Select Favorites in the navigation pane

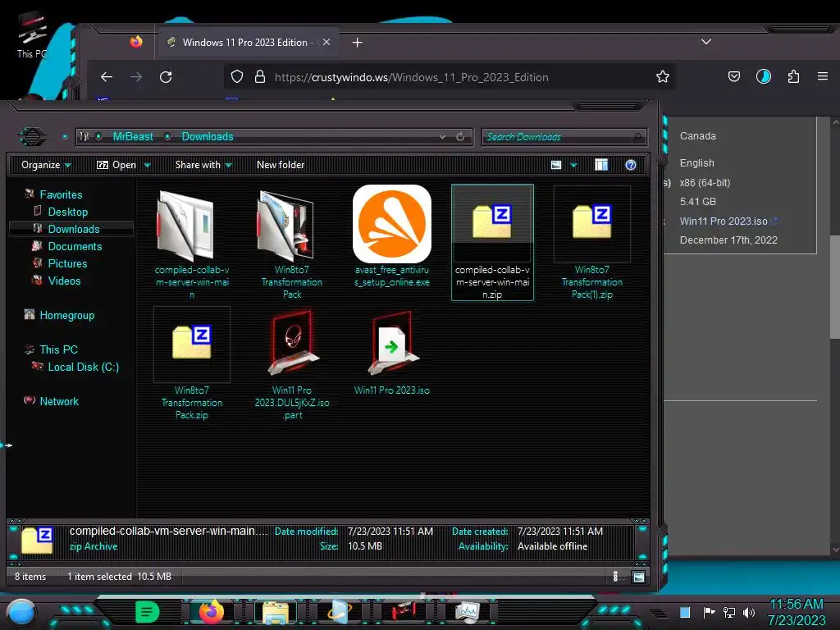coord(61,194)
